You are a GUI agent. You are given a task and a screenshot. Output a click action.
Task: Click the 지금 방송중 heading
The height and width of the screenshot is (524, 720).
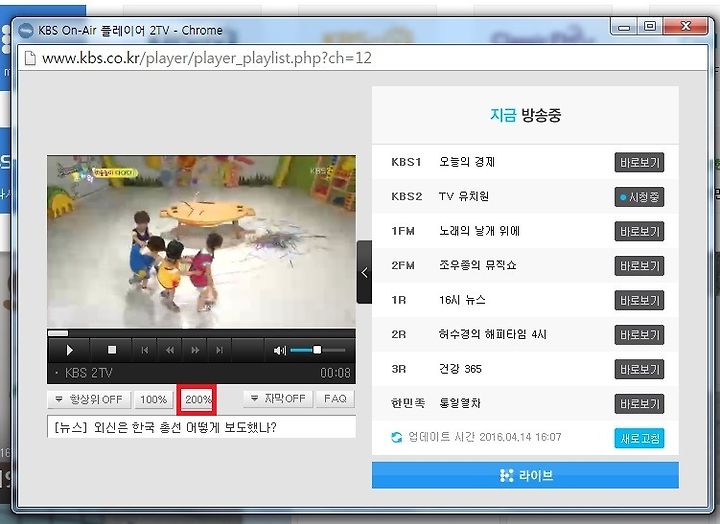point(525,115)
